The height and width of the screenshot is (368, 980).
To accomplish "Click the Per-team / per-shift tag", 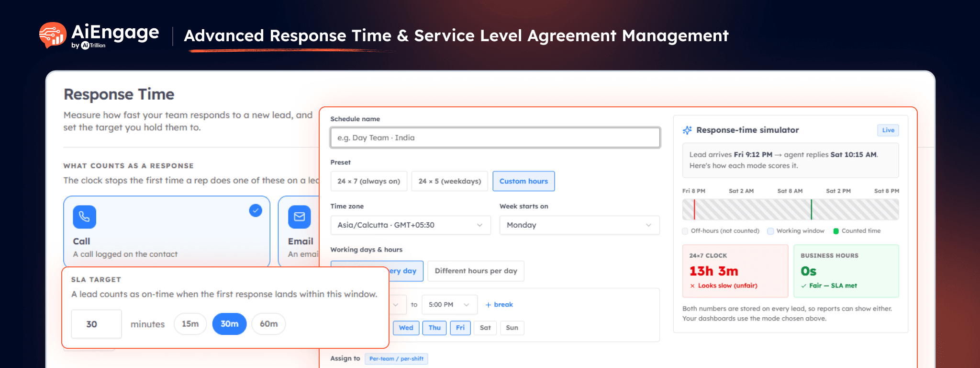I will (396, 359).
